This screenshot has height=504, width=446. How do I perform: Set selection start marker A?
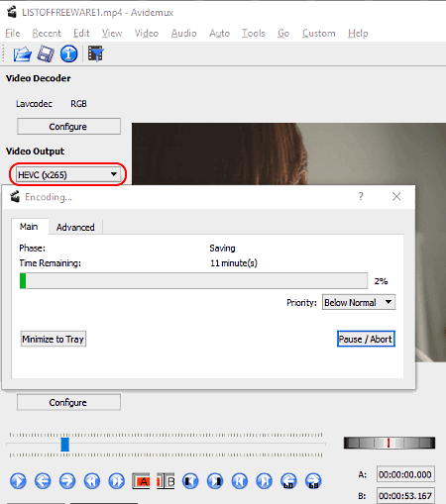141,481
